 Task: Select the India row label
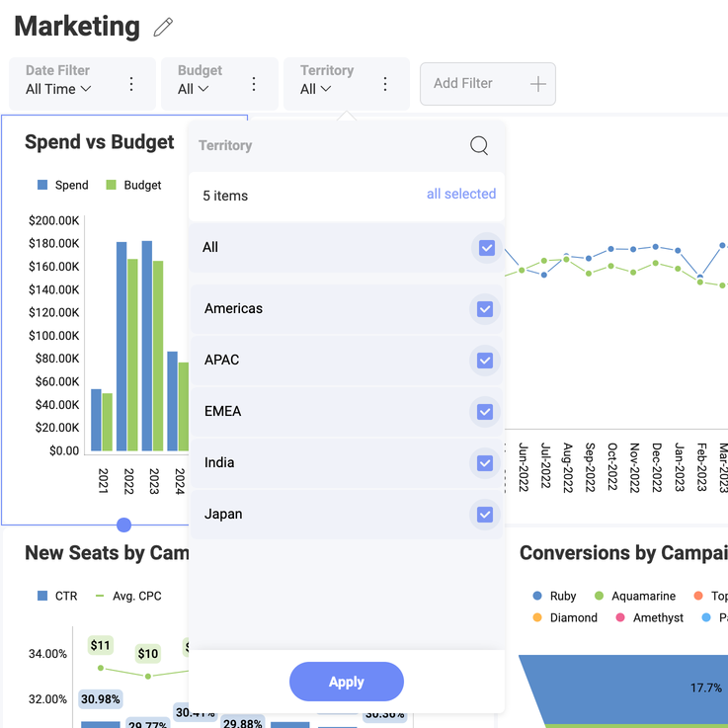coord(219,463)
